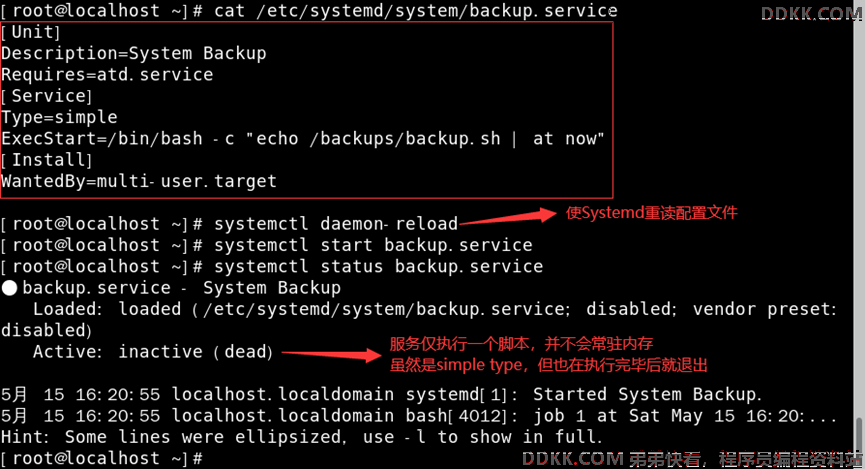
Task: Click the [Unit] section header
Action: 30,33
